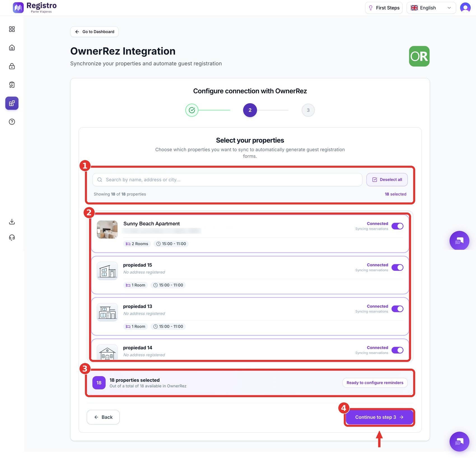
Task: Click the 2 Rooms tag
Action: point(137,244)
